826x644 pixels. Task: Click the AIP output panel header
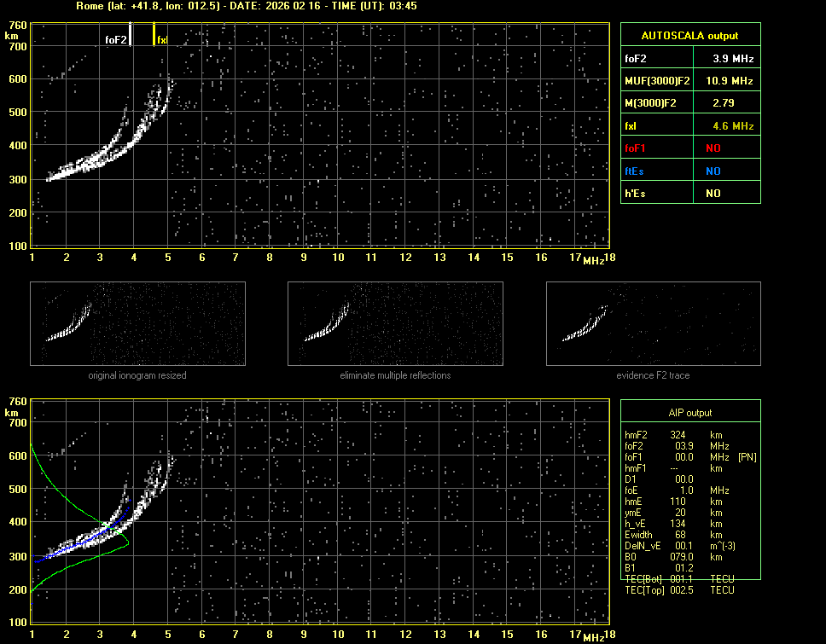(x=689, y=413)
